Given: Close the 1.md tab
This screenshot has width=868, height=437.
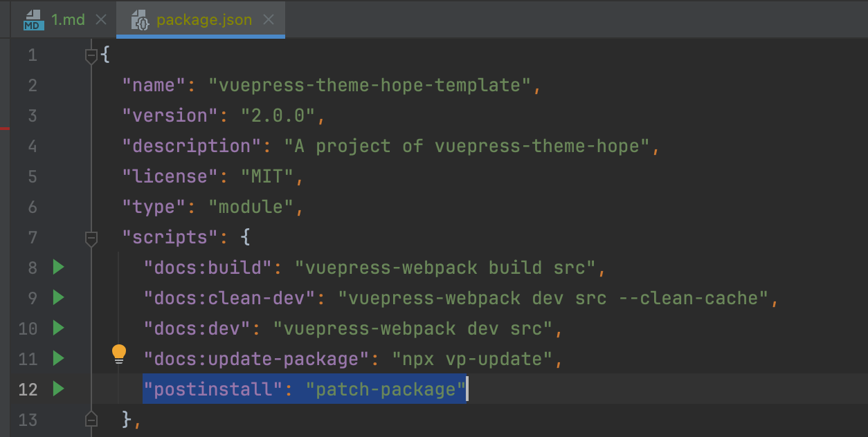Looking at the screenshot, I should (x=101, y=20).
